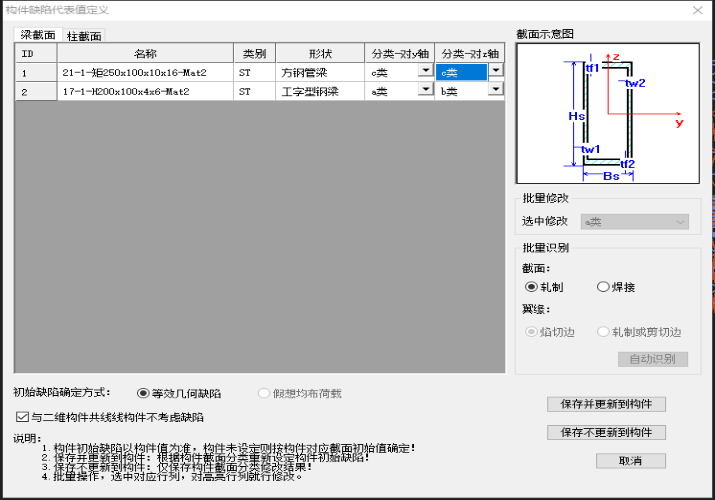Viewport: 715px width, 500px height.
Task: Expand row 2 分类-对y轴 dropdown
Action: pyautogui.click(x=425, y=89)
